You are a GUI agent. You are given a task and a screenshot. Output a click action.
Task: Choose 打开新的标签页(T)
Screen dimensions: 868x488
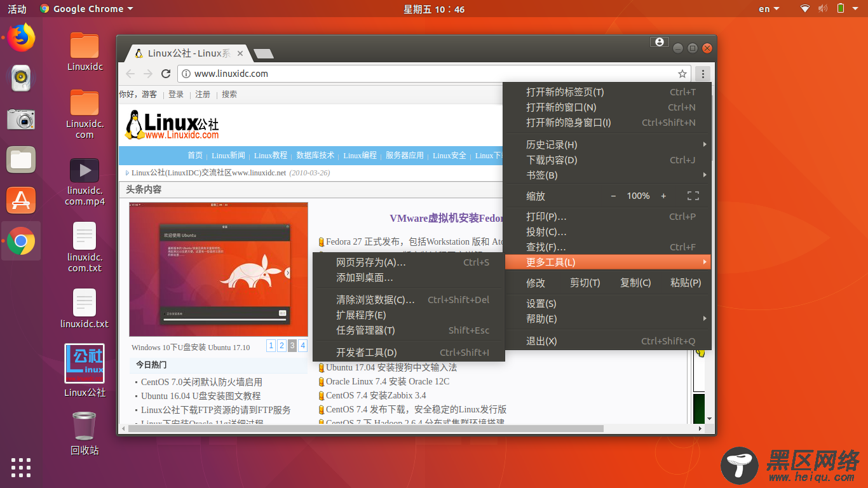[607, 92]
